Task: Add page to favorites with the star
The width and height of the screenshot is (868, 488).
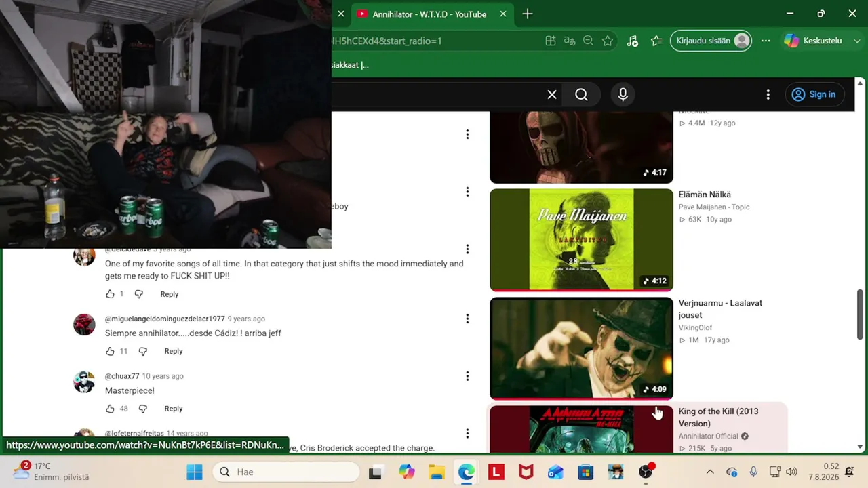Action: tap(608, 41)
